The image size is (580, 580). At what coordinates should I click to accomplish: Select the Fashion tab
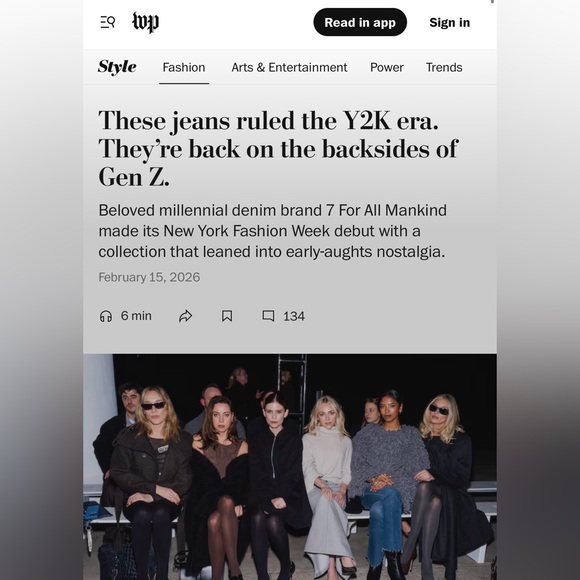[x=184, y=67]
